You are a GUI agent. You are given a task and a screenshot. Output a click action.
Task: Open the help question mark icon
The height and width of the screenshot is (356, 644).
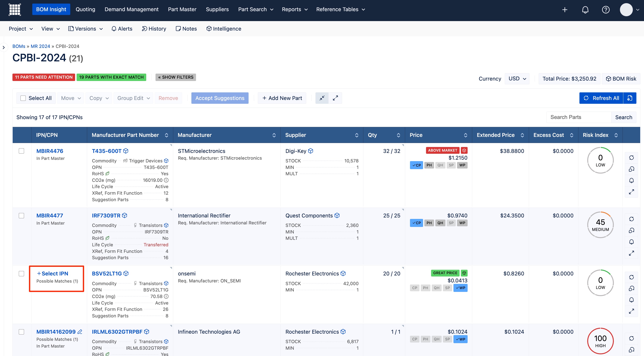click(606, 10)
